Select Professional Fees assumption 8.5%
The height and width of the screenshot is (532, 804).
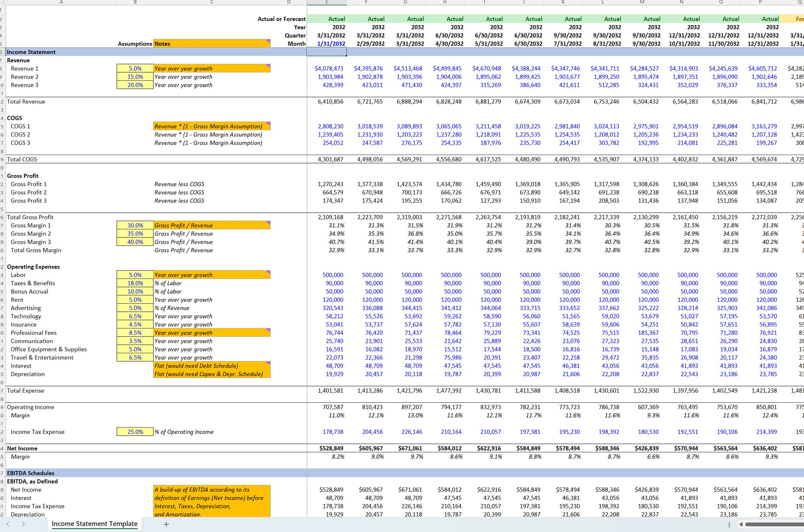point(135,333)
